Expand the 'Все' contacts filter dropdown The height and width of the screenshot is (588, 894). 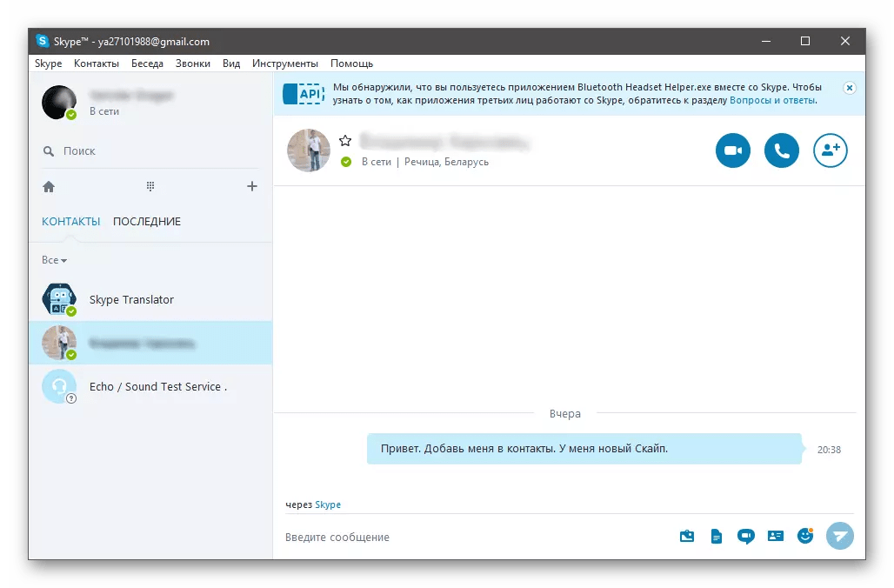pyautogui.click(x=54, y=260)
